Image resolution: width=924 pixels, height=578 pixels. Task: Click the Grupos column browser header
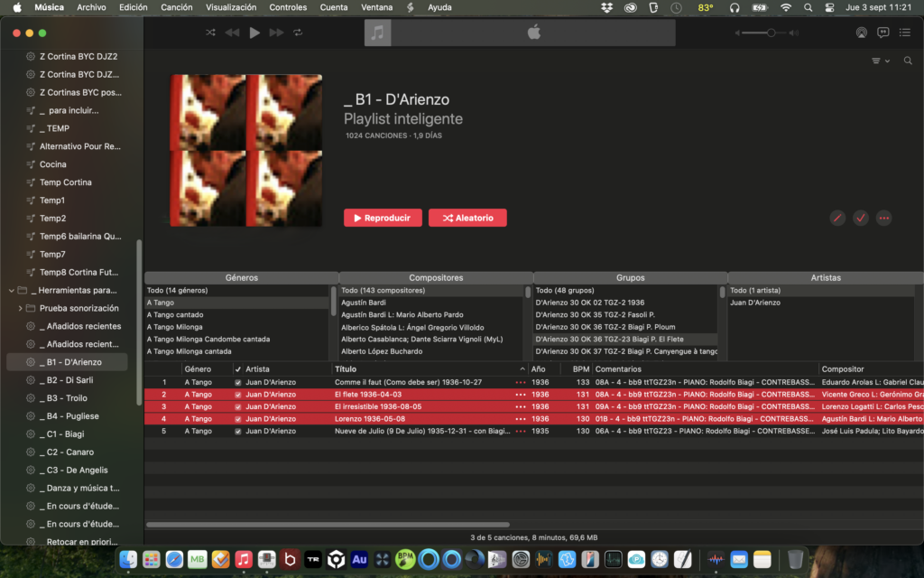click(x=631, y=278)
